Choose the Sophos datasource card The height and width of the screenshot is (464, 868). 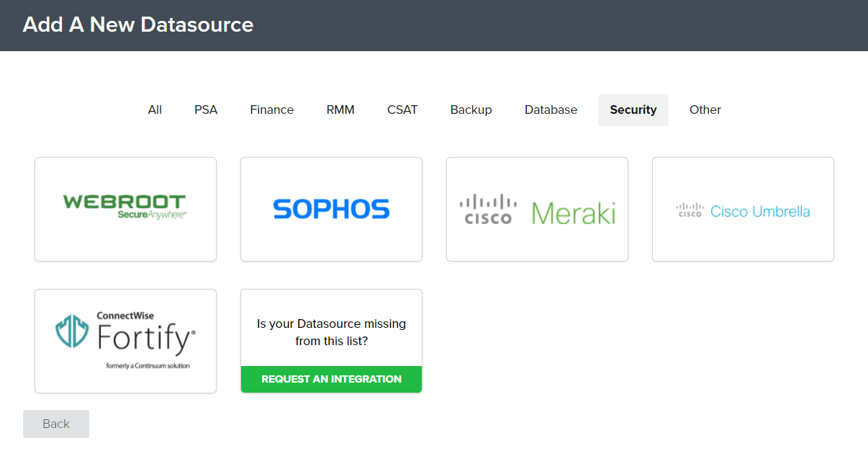pos(331,209)
